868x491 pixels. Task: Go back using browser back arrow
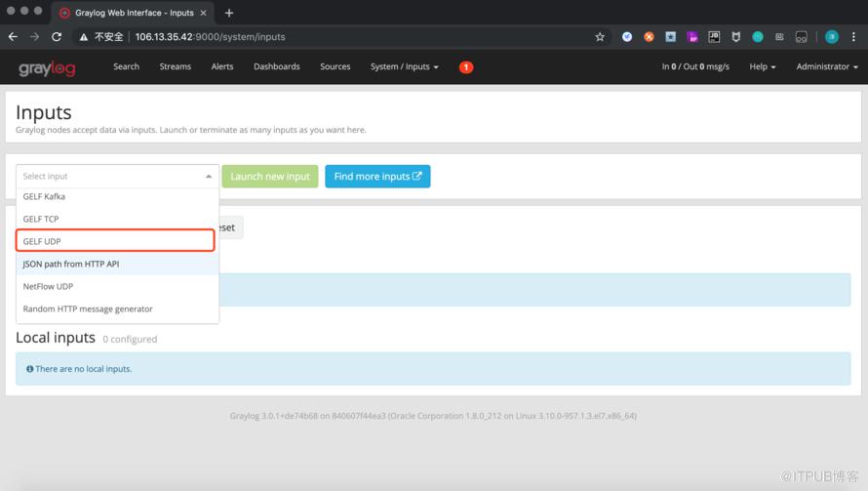(13, 36)
